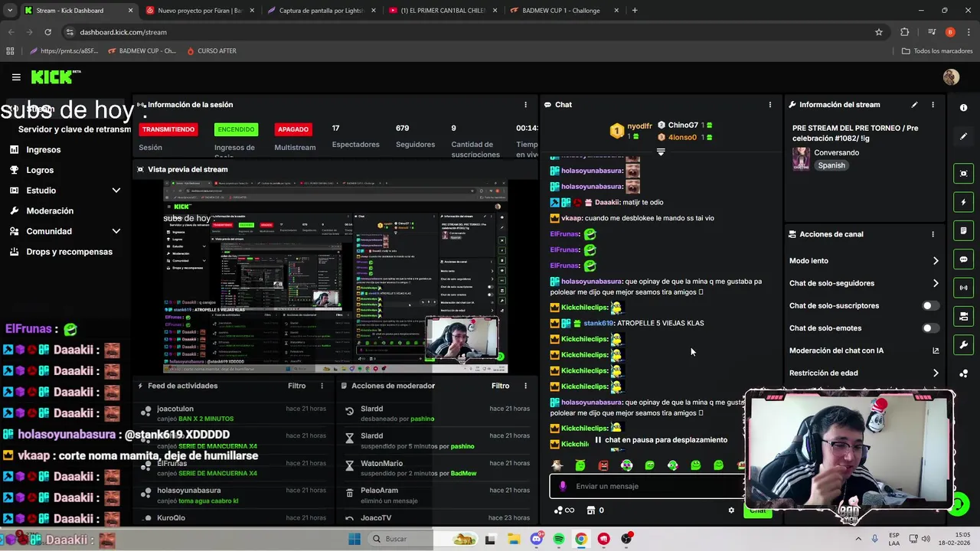Toggle Chat de solo-suscriptores switch
The image size is (980, 551).
tap(930, 305)
